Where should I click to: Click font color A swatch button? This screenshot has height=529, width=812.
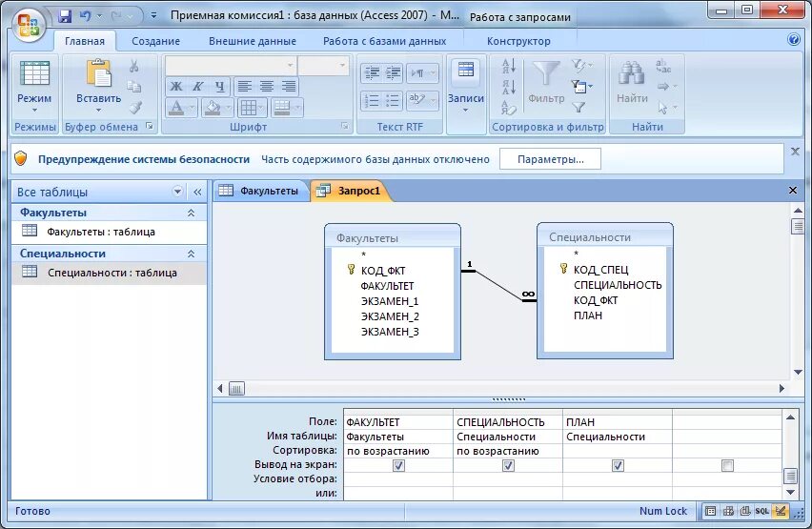tap(176, 108)
